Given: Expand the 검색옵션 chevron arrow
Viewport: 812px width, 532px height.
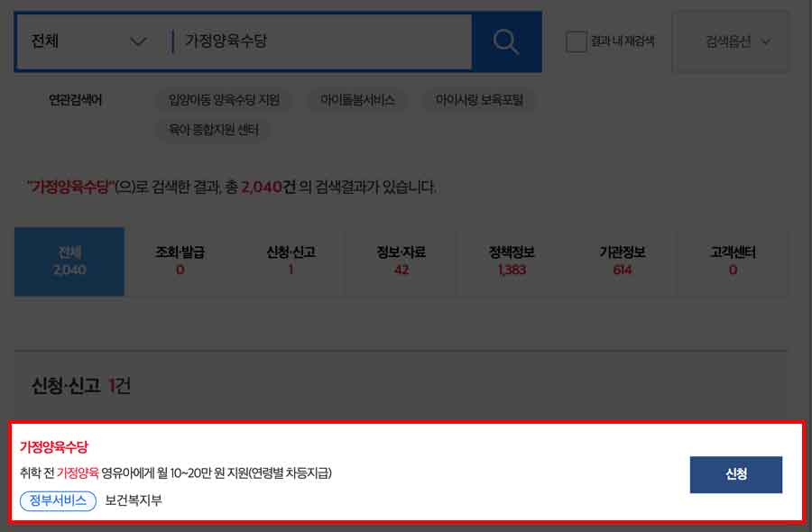Looking at the screenshot, I should pyautogui.click(x=766, y=41).
